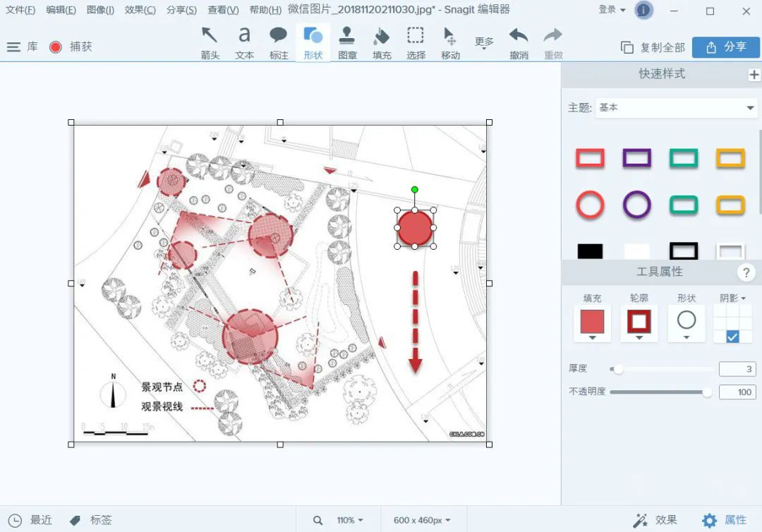The height and width of the screenshot is (532, 762).
Task: Choose the black outlined rectangle quick style
Action: [x=683, y=250]
